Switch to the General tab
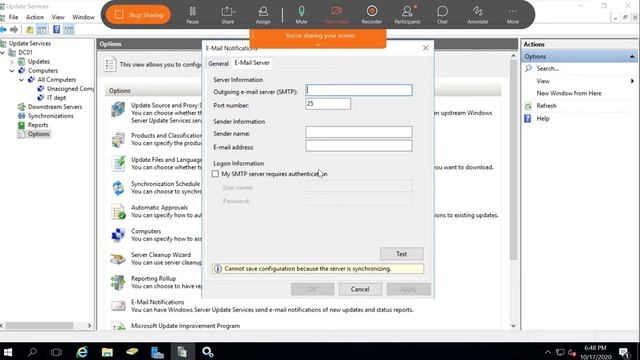Screen dimensions: 640x360 tap(218, 64)
